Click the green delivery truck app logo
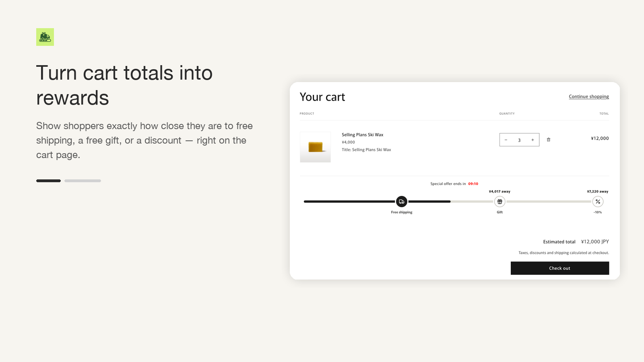Screen dimensions: 644x362 [x=45, y=37]
